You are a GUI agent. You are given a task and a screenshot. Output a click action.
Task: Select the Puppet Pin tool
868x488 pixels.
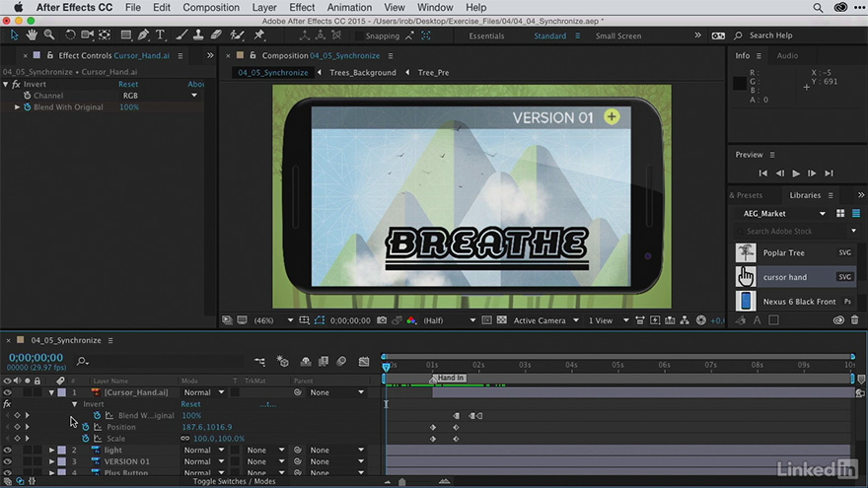259,35
